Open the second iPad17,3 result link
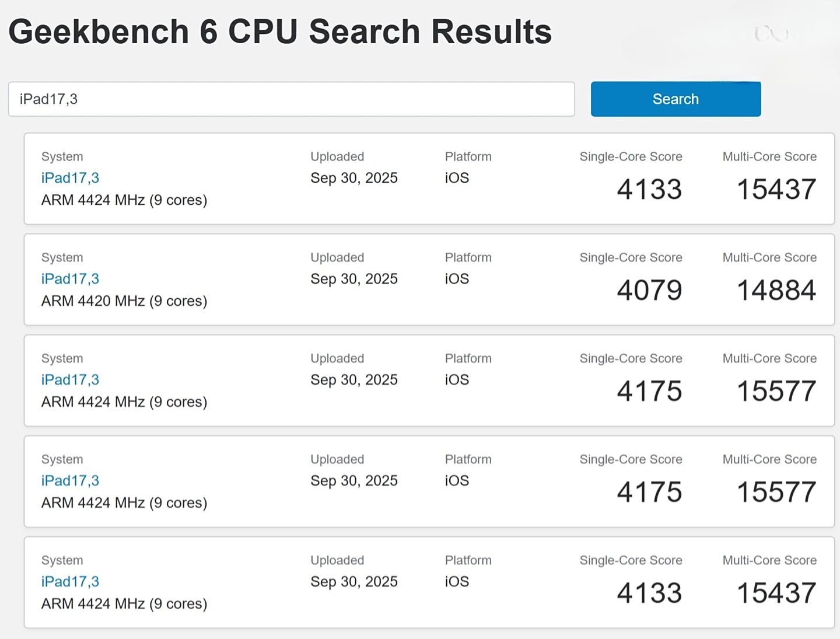 tap(70, 279)
